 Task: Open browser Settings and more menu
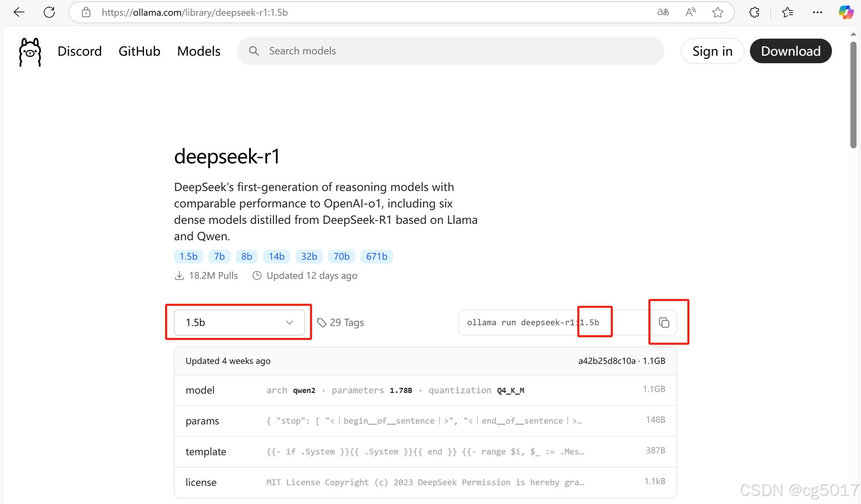tap(817, 13)
